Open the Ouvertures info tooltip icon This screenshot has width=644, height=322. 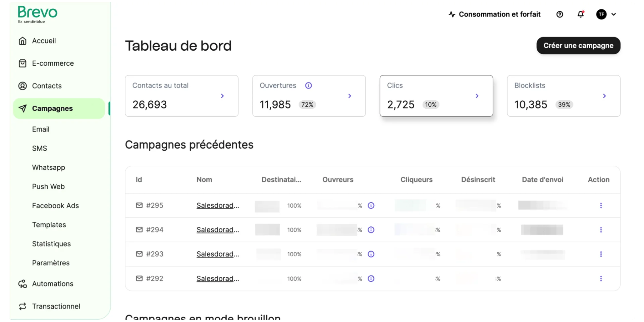point(308,86)
